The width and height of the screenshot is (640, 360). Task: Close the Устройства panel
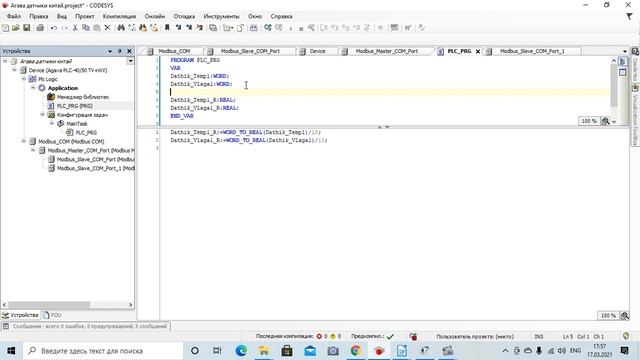(129, 51)
